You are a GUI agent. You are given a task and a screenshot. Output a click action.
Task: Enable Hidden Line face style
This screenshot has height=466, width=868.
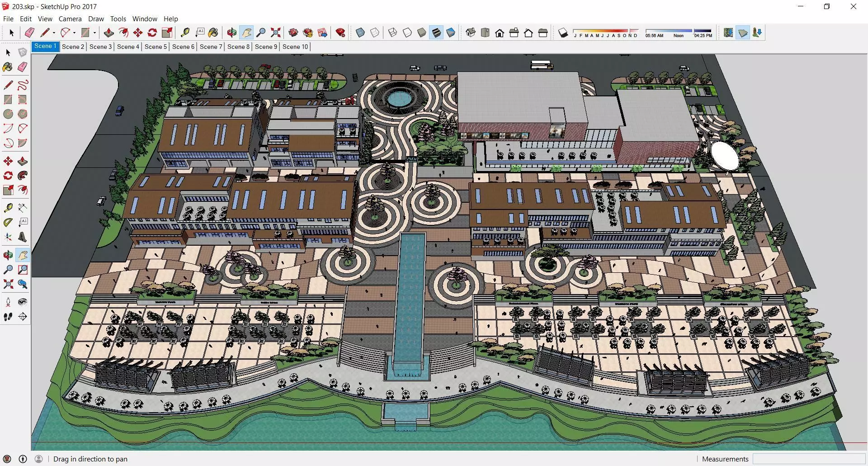(407, 33)
